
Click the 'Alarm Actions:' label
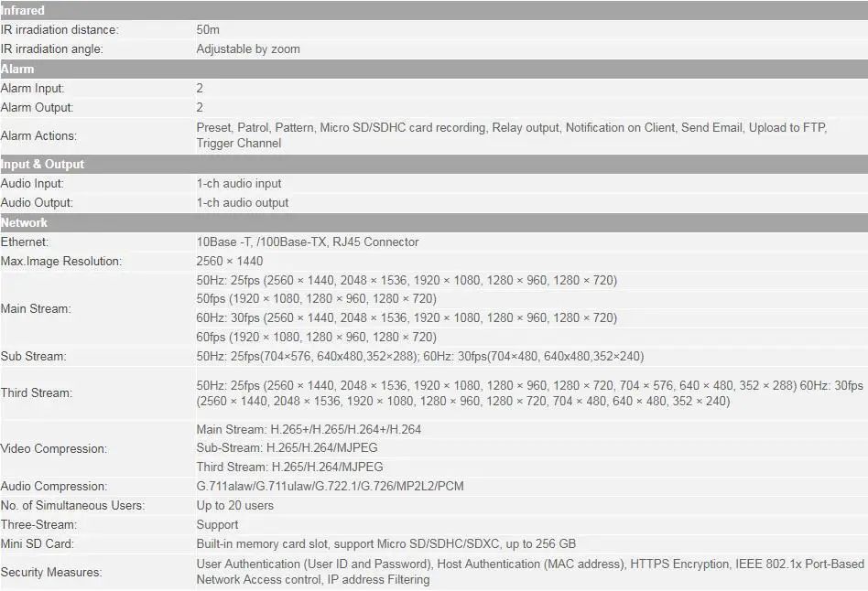click(38, 136)
